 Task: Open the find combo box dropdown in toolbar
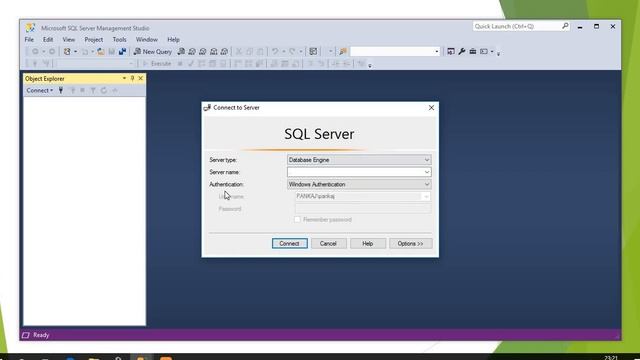click(x=436, y=51)
